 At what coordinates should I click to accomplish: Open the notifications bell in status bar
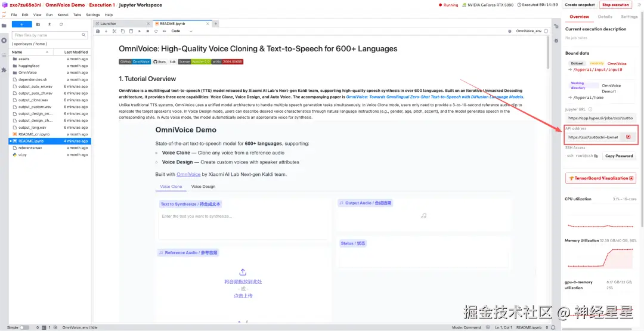coord(553,327)
